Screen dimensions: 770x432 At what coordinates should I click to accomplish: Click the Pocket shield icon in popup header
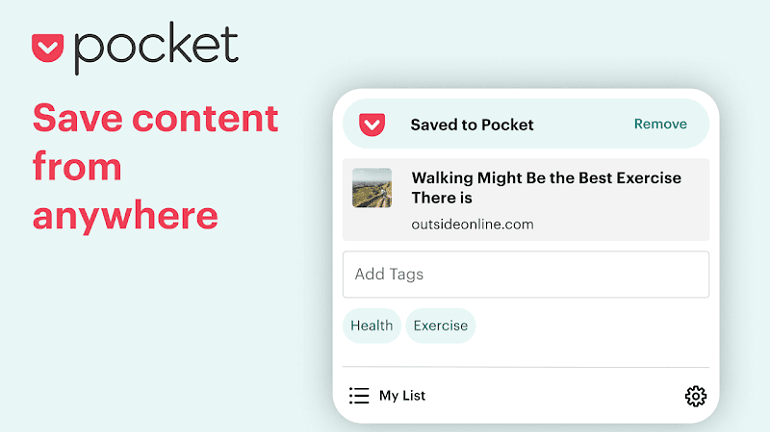pos(372,124)
